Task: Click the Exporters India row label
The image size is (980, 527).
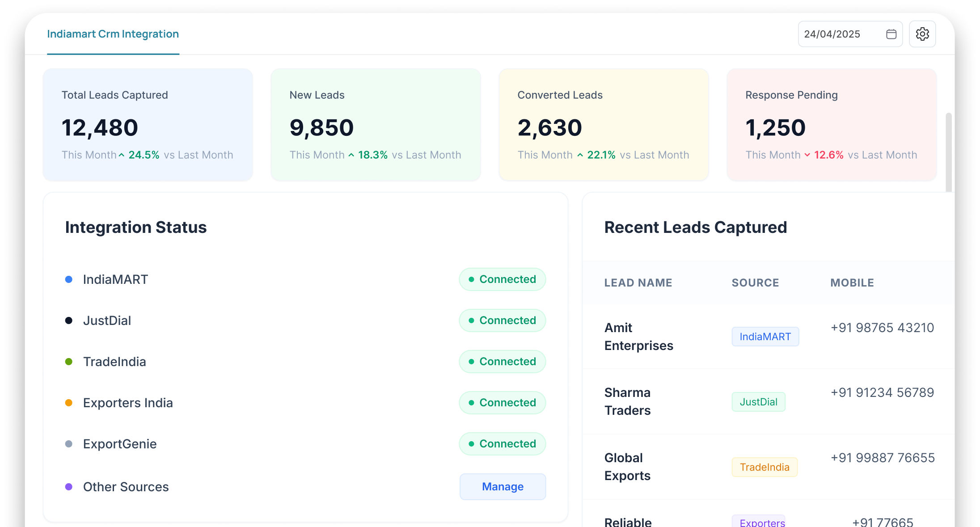Action: click(x=128, y=403)
